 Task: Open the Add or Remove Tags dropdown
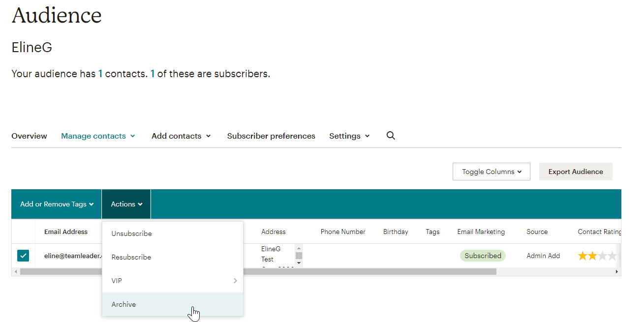pyautogui.click(x=56, y=204)
